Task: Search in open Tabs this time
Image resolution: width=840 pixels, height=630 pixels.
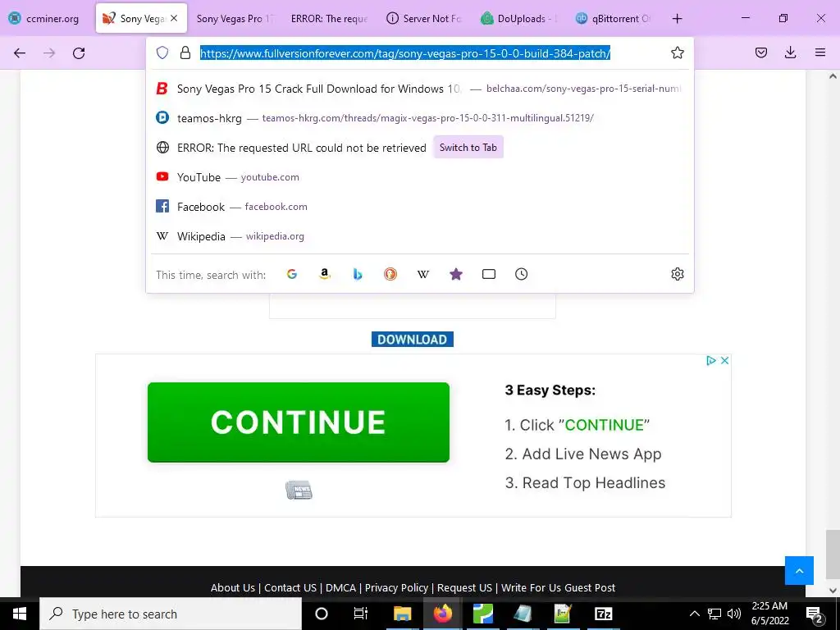Action: point(489,274)
